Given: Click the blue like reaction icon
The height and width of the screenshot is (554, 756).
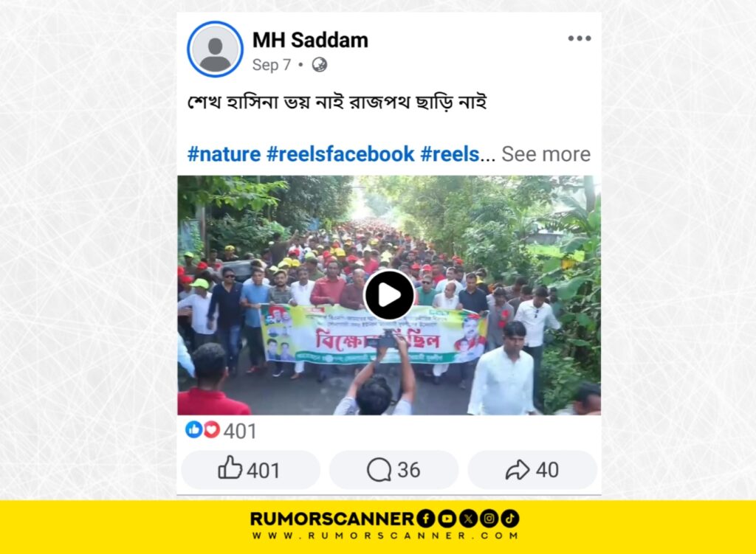Looking at the screenshot, I should coord(194,429).
